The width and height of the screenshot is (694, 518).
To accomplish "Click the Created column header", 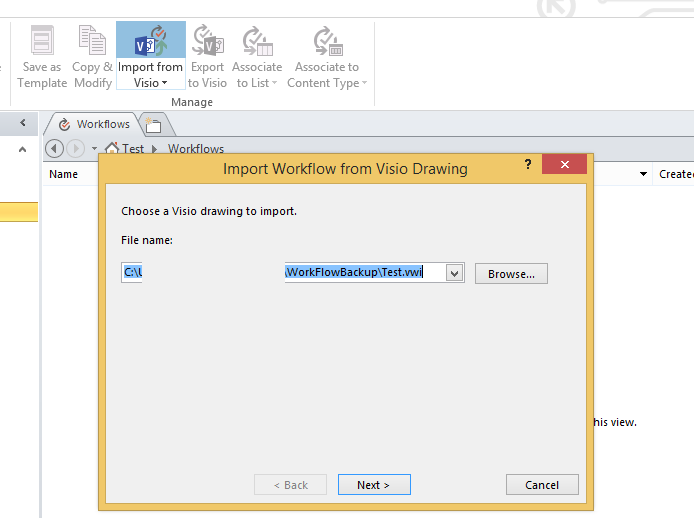I will tap(676, 174).
